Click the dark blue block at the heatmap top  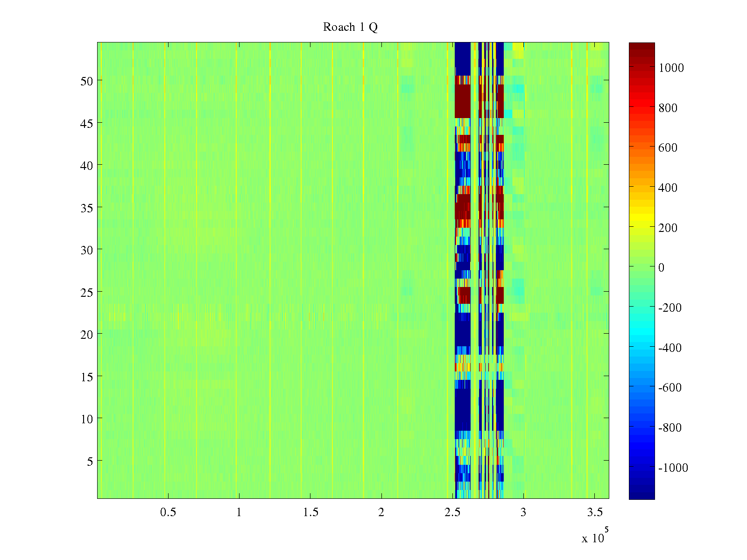(x=462, y=58)
